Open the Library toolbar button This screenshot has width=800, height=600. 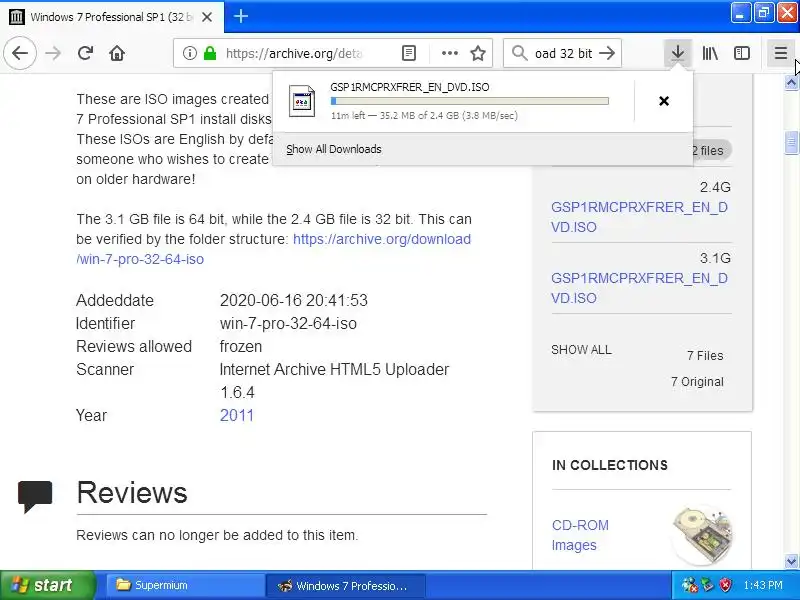(x=710, y=53)
